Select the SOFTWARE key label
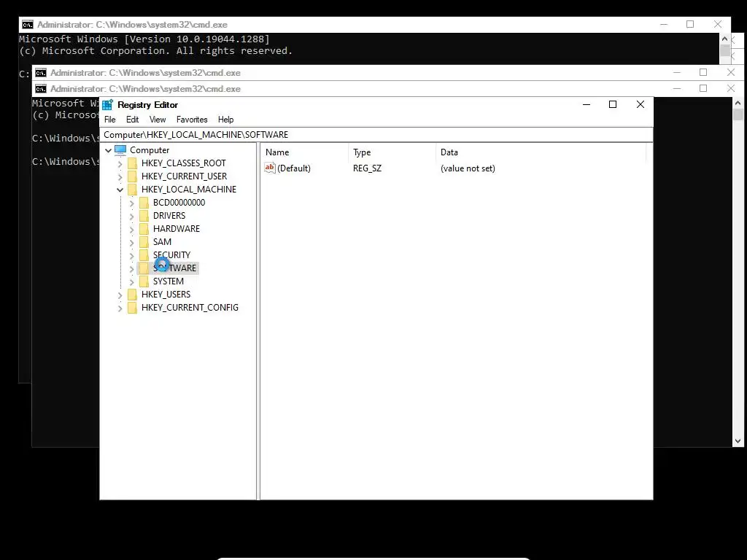Viewport: 747px width, 560px height. click(174, 268)
